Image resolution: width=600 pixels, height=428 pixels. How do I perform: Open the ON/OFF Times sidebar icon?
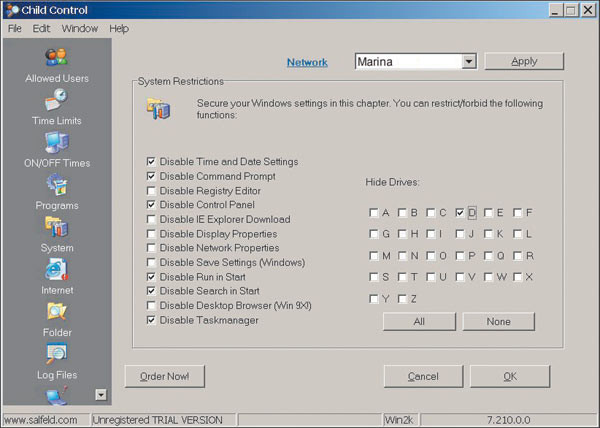(x=56, y=143)
